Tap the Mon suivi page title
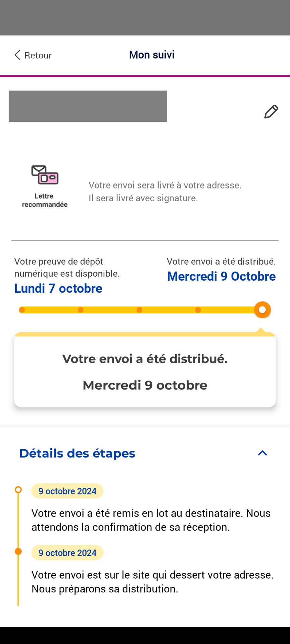 (152, 55)
